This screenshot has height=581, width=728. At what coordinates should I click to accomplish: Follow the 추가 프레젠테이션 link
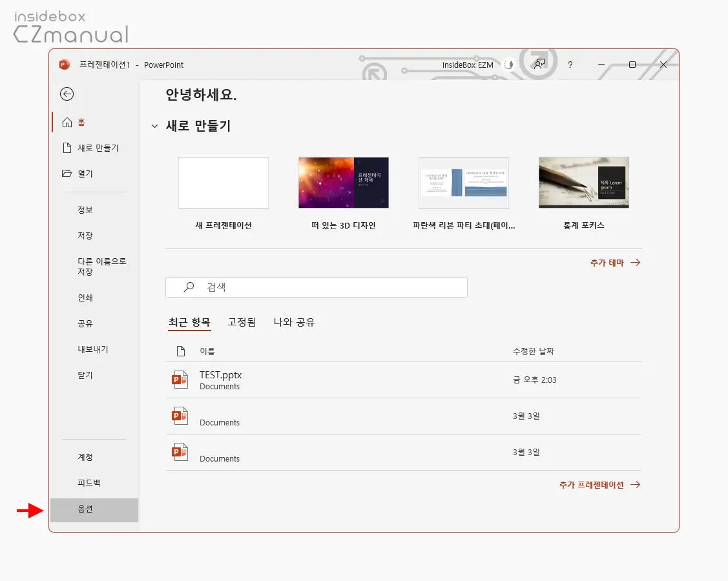pos(600,485)
